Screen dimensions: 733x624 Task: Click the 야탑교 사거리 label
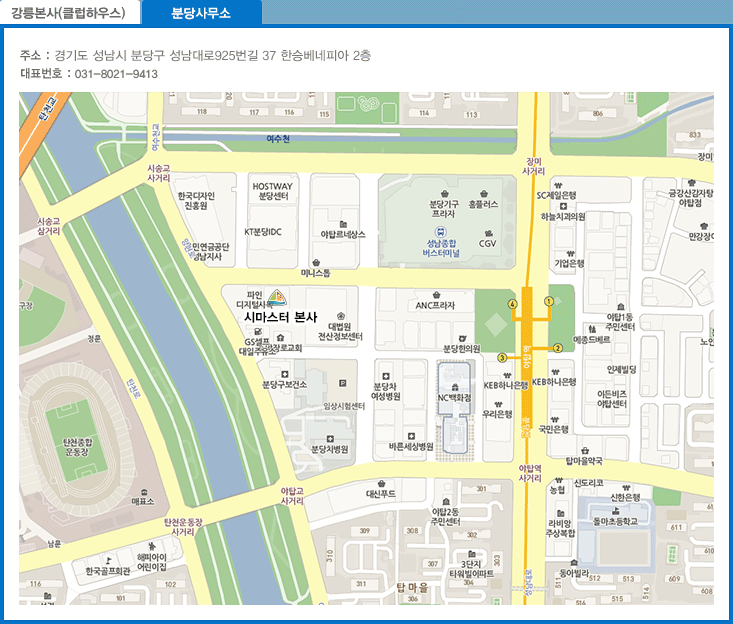pos(292,496)
